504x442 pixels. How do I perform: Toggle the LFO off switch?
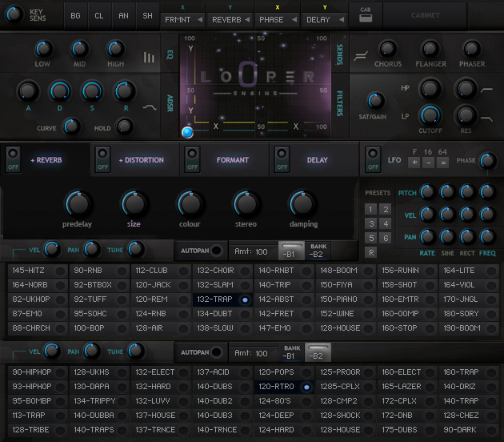pos(373,159)
